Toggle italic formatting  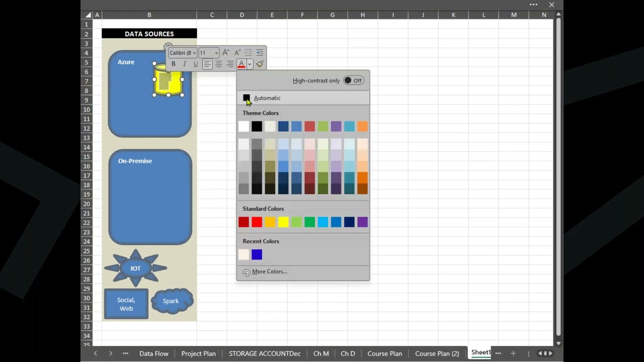(184, 64)
